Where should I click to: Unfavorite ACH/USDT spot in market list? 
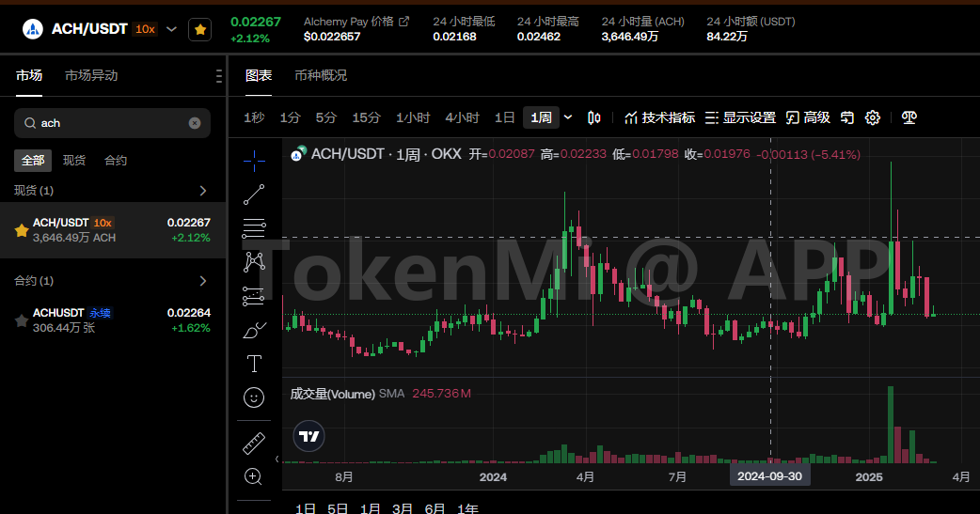click(21, 230)
